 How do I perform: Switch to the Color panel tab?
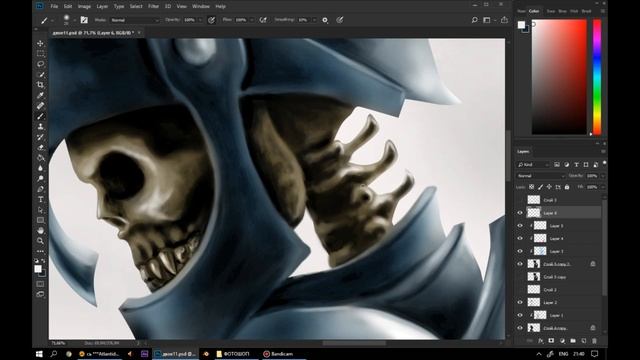tap(534, 11)
